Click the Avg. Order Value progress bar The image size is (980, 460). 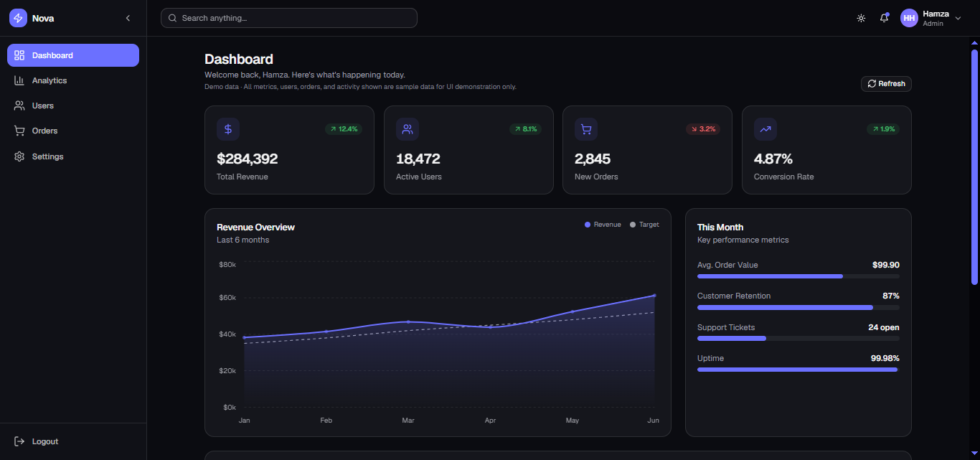click(798, 276)
